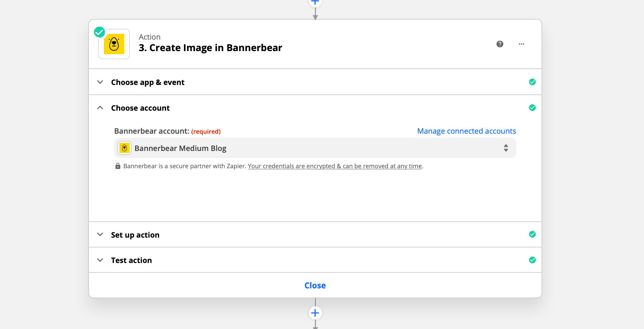644x329 pixels.
Task: Click green check beside Test action
Action: click(x=532, y=260)
